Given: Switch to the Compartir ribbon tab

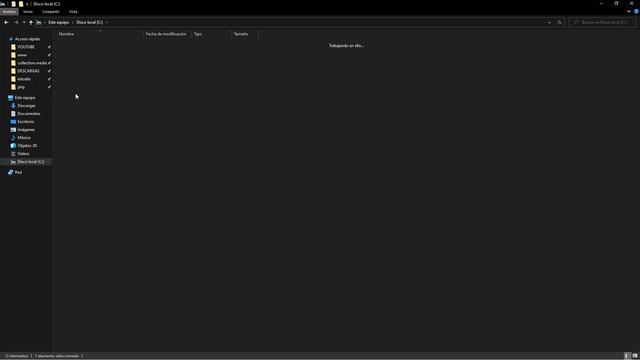Looking at the screenshot, I should pos(51,11).
